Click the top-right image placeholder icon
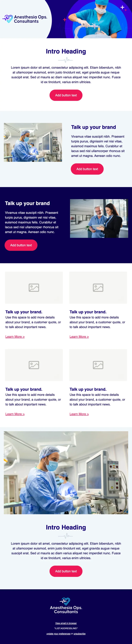The width and height of the screenshot is (132, 644). tap(98, 288)
